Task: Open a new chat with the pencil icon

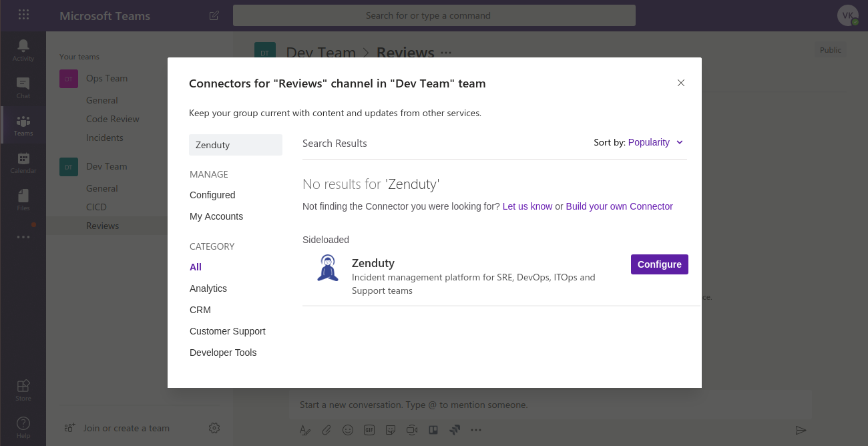Action: pos(214,15)
